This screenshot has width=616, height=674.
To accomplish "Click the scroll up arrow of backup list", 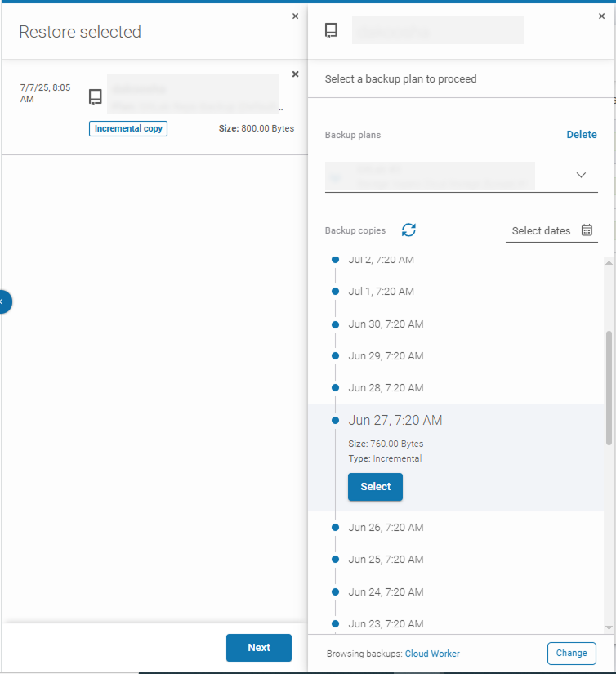I will [609, 262].
